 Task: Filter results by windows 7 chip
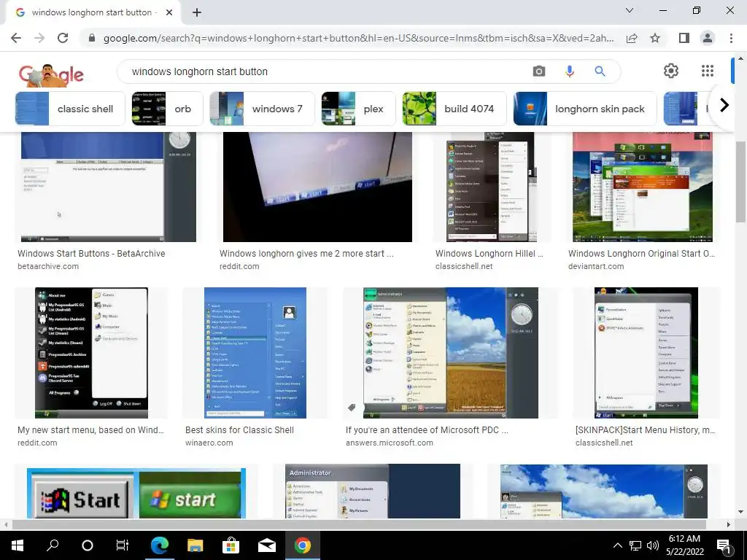click(x=262, y=109)
